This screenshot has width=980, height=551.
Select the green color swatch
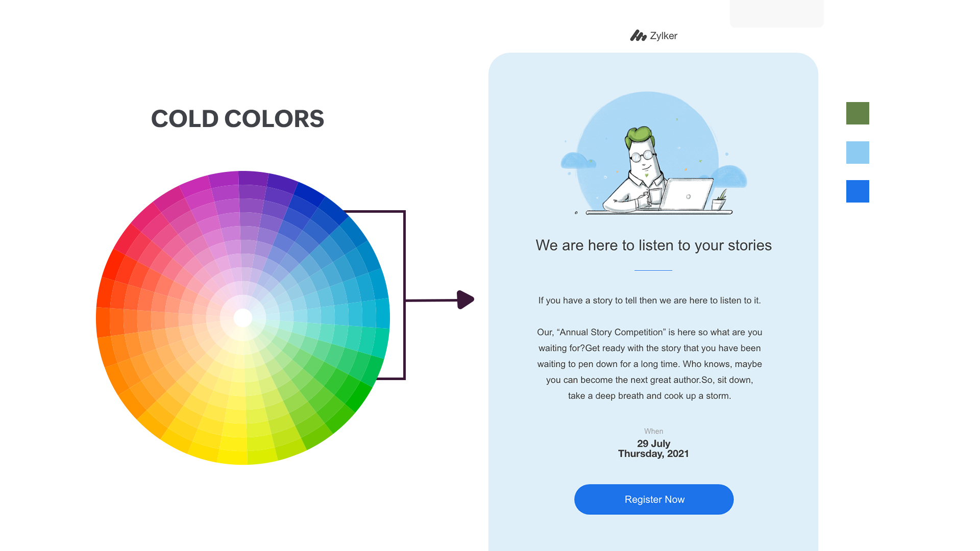(x=857, y=113)
